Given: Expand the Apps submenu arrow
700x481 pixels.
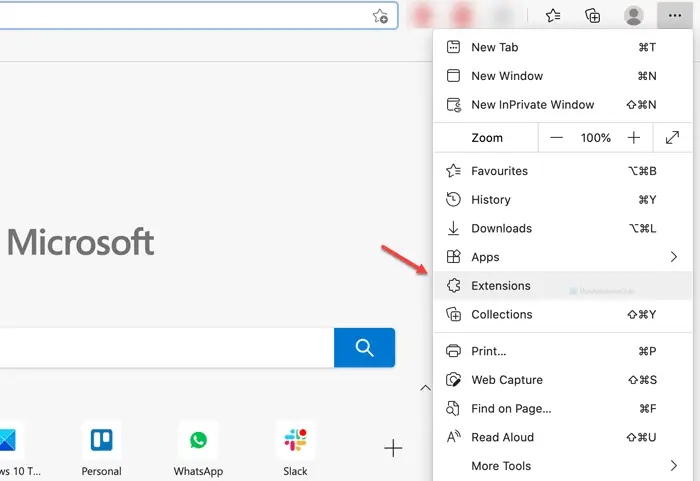Looking at the screenshot, I should pyautogui.click(x=674, y=257).
